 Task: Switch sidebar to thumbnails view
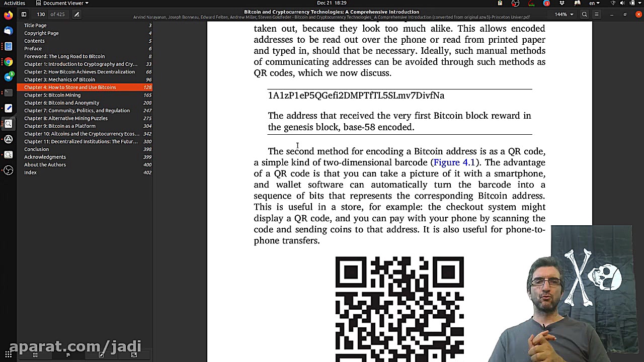[35, 355]
